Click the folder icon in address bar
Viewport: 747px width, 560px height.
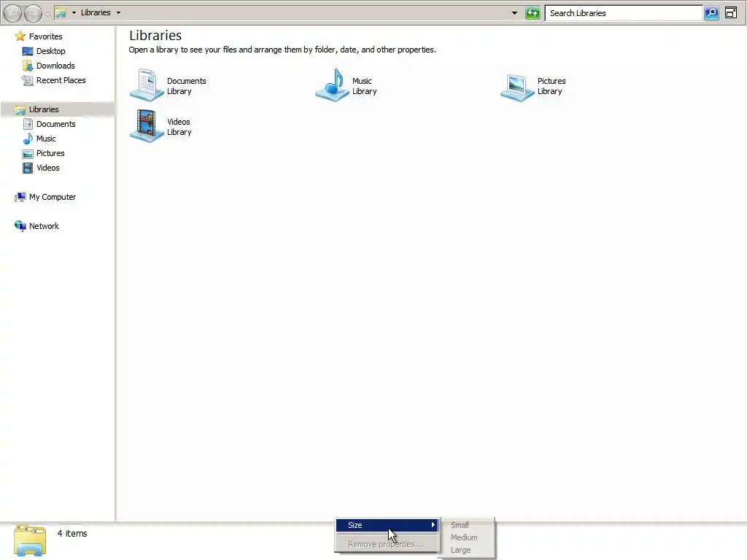pyautogui.click(x=61, y=13)
